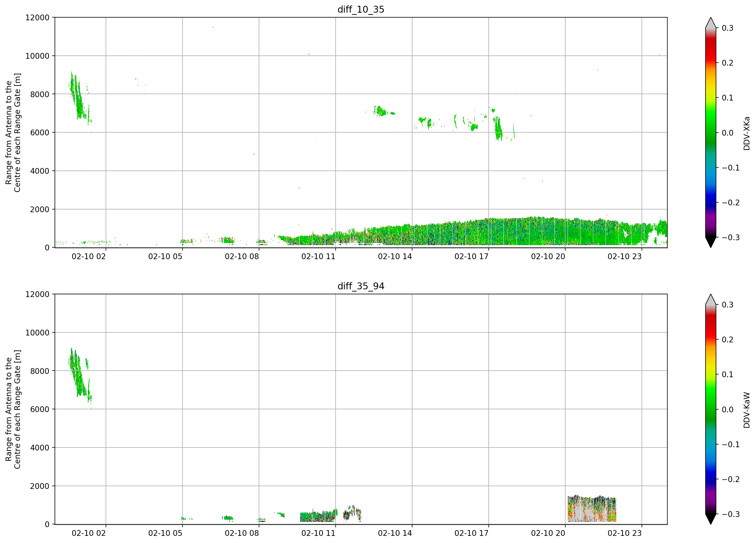Viewport: 756px width, 543px height.
Task: Select the "0.2" tick on DDV-KaW colorbar
Action: (728, 340)
